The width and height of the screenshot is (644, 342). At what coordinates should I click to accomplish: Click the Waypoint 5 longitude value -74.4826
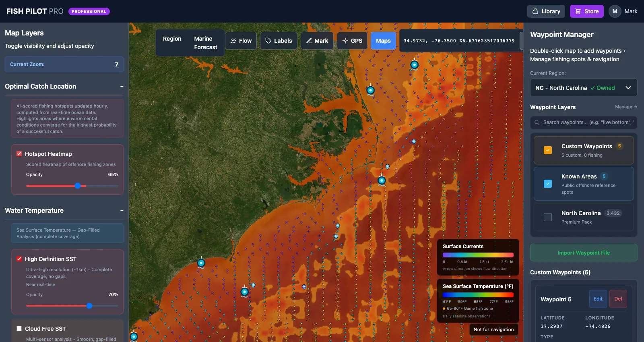(x=598, y=326)
